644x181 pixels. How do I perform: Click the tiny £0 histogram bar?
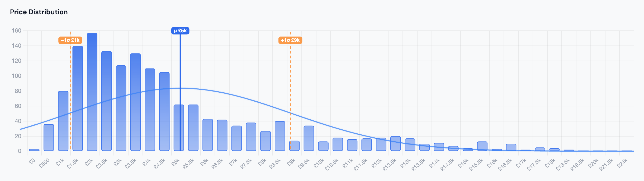pyautogui.click(x=34, y=150)
